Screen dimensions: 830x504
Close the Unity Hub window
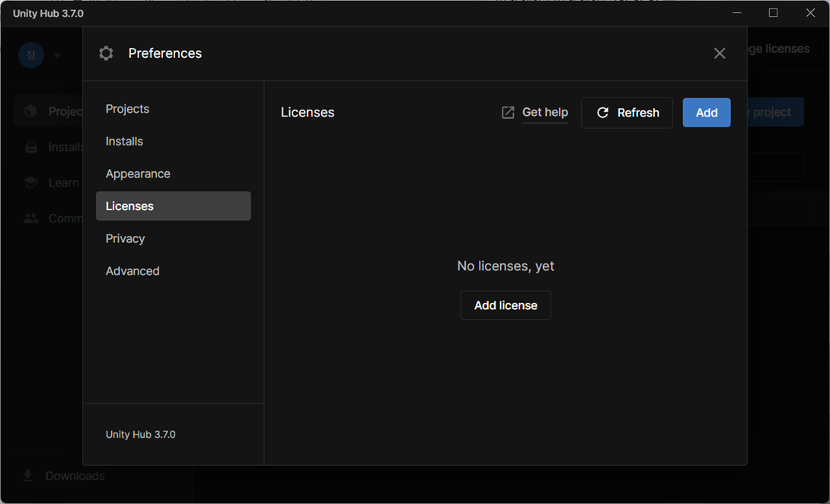[810, 13]
